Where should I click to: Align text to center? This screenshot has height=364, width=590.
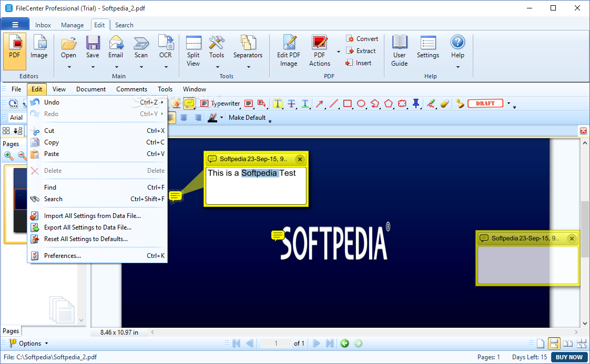pos(184,118)
